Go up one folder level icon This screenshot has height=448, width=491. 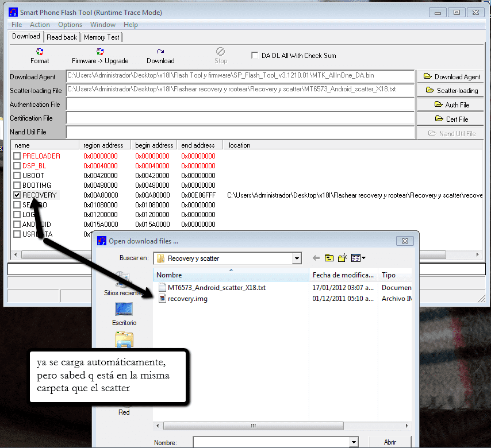329,258
